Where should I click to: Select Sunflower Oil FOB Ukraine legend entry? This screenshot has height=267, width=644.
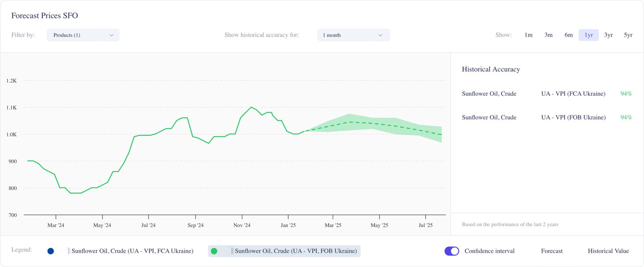point(295,251)
